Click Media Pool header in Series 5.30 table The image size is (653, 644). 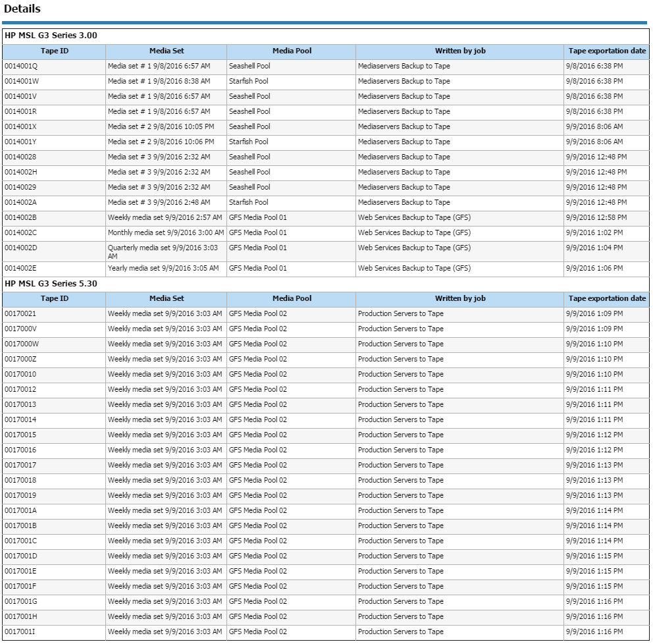pos(292,299)
